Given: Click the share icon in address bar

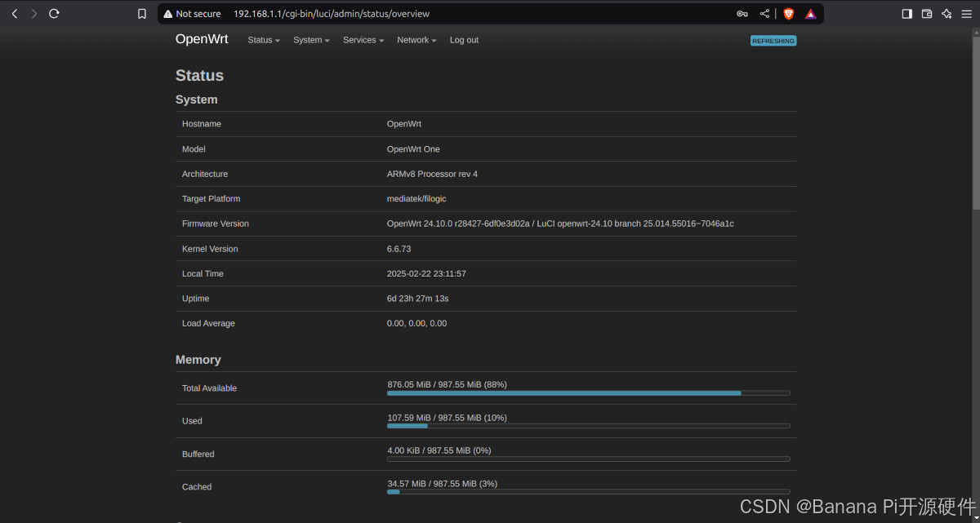Looking at the screenshot, I should [764, 14].
